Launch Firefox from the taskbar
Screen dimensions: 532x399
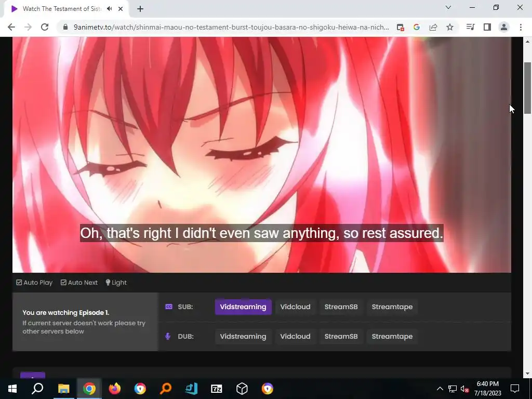(115, 389)
